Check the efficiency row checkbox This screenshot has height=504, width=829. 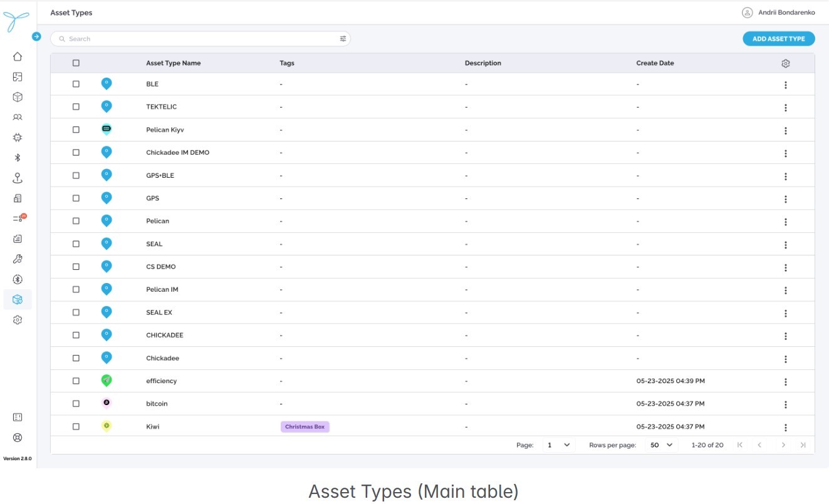click(76, 381)
